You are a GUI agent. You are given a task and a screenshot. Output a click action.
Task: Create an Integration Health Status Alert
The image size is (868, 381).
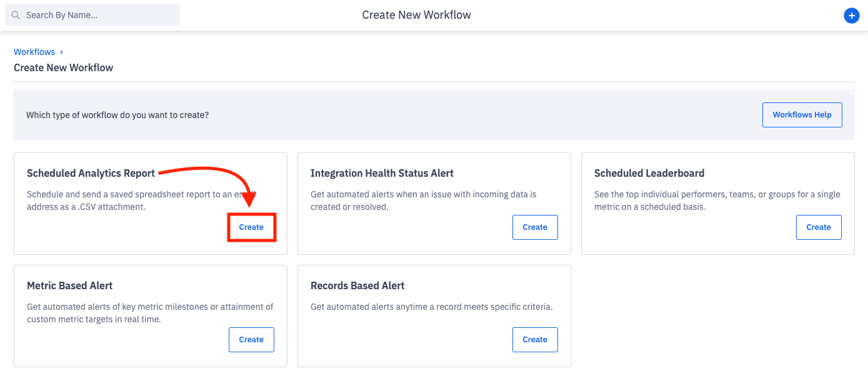click(x=535, y=227)
